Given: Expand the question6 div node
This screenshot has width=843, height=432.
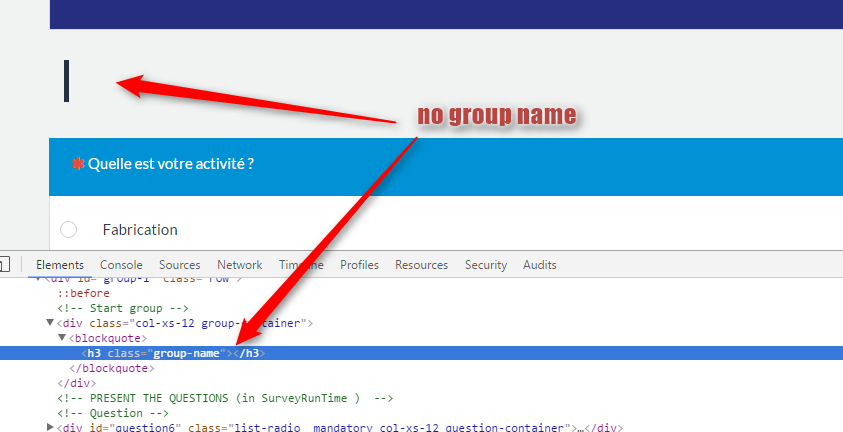Looking at the screenshot, I should tap(51, 428).
